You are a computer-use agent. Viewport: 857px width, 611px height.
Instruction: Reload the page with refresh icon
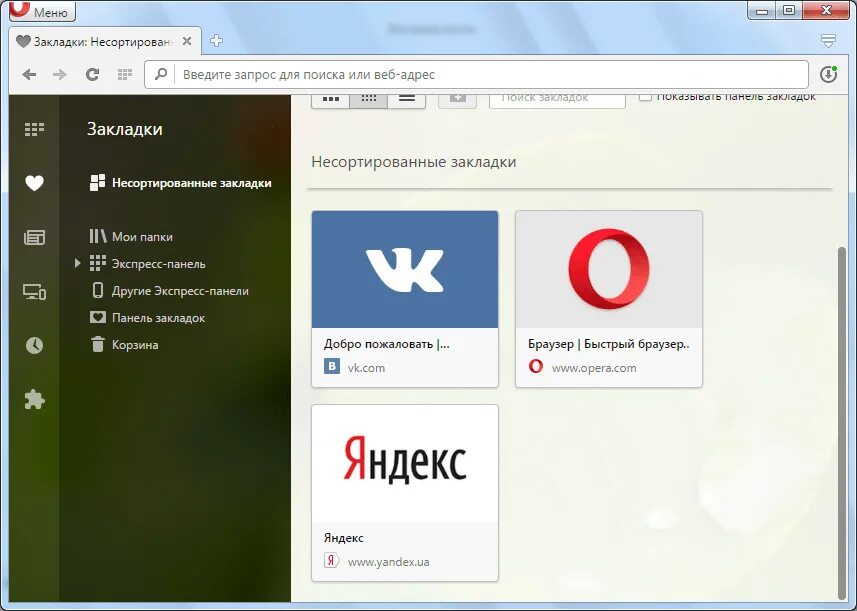tap(92, 74)
